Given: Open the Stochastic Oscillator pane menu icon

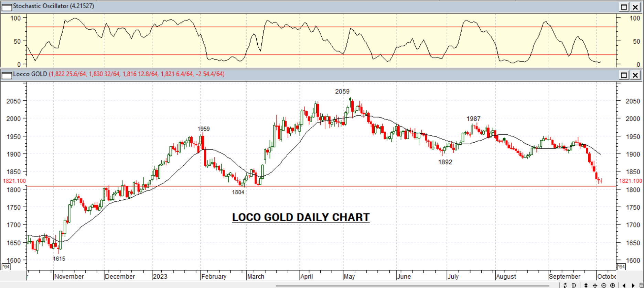Looking at the screenshot, I should pos(7,7).
